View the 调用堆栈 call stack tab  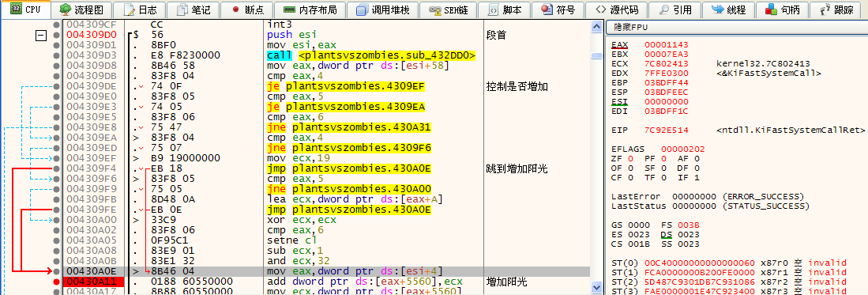[384, 9]
